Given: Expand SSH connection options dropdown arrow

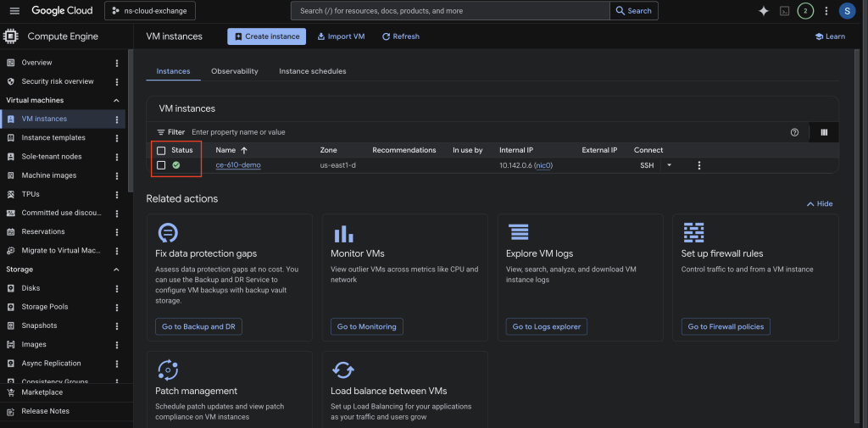Looking at the screenshot, I should pyautogui.click(x=670, y=165).
